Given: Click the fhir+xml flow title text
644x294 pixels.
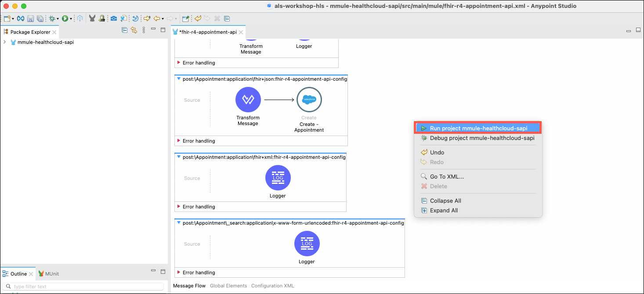Looking at the screenshot, I should 264,157.
